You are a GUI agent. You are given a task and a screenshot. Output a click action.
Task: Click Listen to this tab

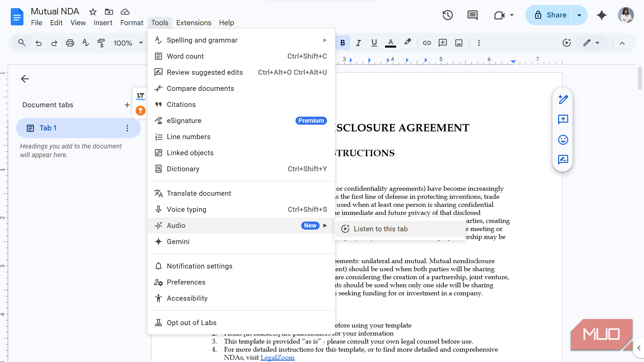click(381, 229)
